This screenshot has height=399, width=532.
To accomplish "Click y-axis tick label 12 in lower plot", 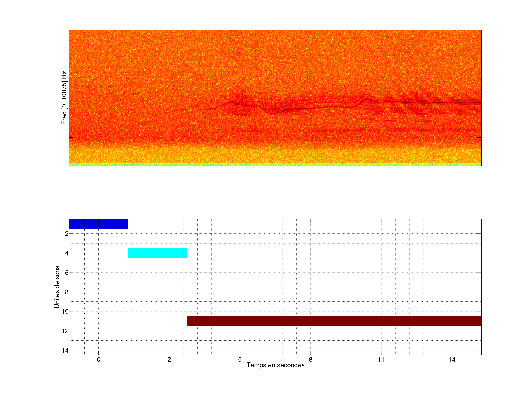I will click(65, 331).
